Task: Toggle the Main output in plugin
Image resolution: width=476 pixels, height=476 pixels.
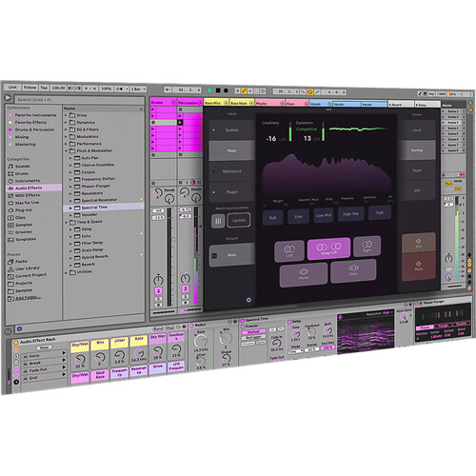Action: tap(231, 255)
